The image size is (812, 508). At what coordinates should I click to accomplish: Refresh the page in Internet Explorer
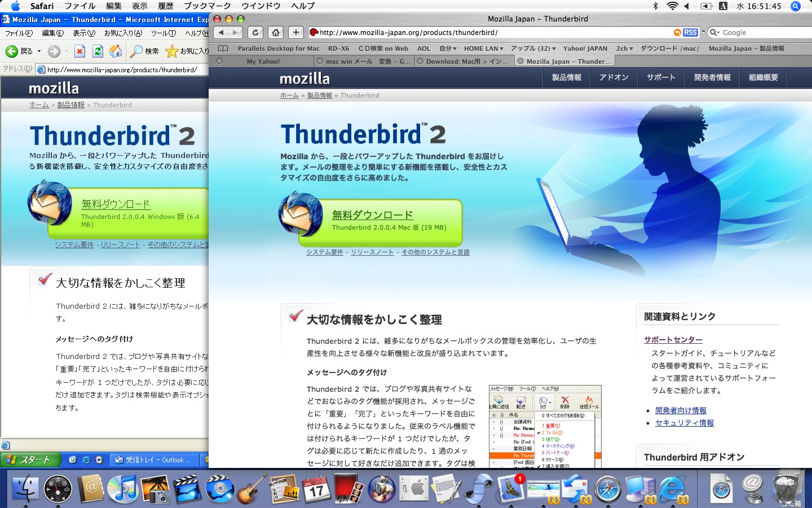98,51
